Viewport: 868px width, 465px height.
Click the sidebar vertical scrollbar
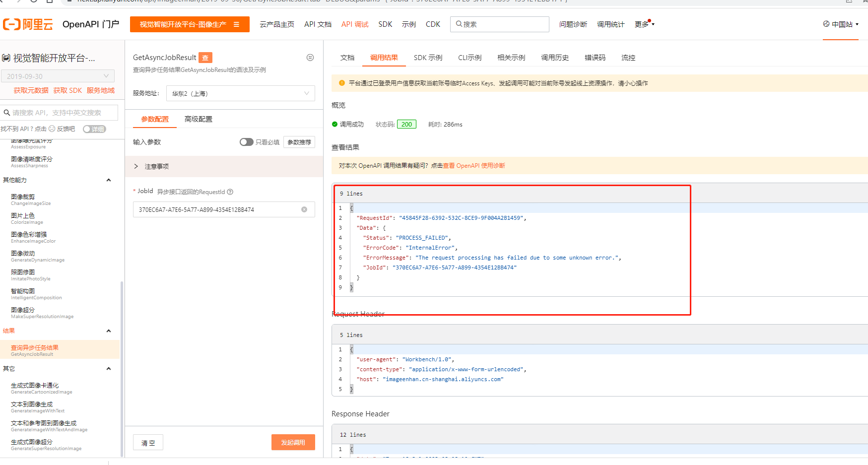pos(122,369)
